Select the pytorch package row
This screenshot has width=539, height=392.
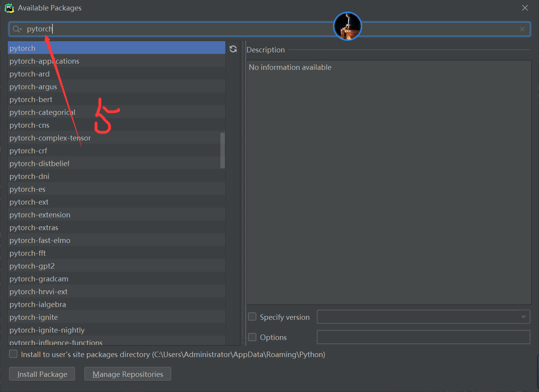(117, 48)
